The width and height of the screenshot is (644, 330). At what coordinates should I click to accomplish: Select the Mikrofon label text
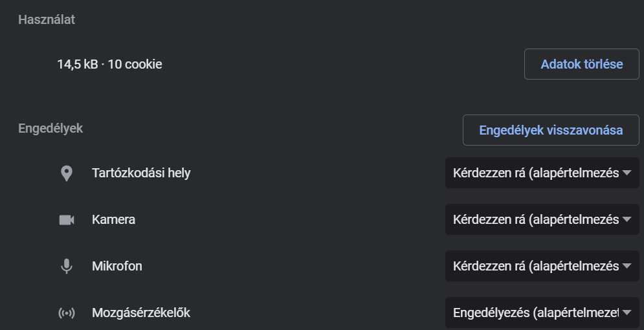click(x=117, y=266)
